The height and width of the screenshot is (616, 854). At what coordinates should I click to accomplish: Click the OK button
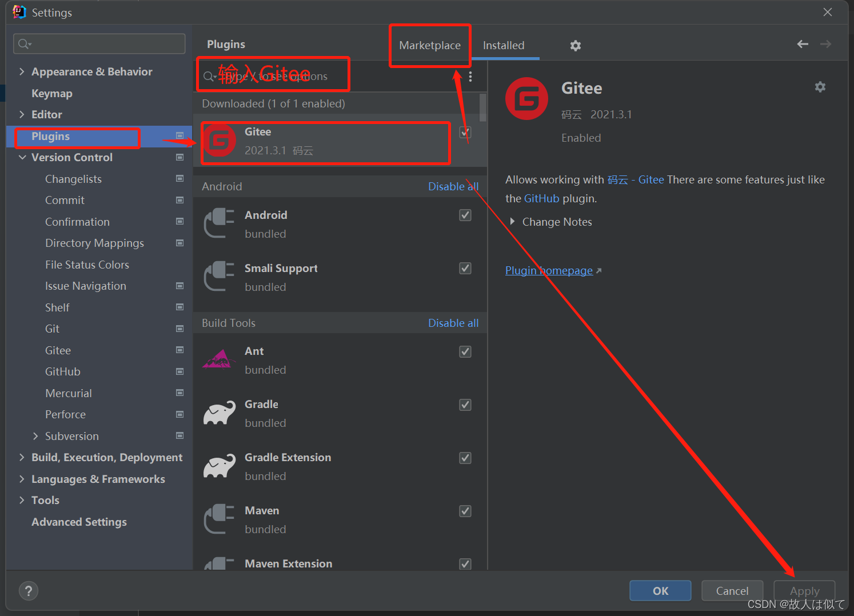[x=660, y=591]
